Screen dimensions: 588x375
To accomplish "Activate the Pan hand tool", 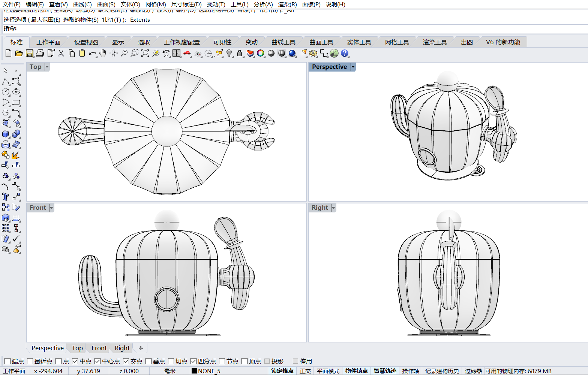I will [x=103, y=54].
